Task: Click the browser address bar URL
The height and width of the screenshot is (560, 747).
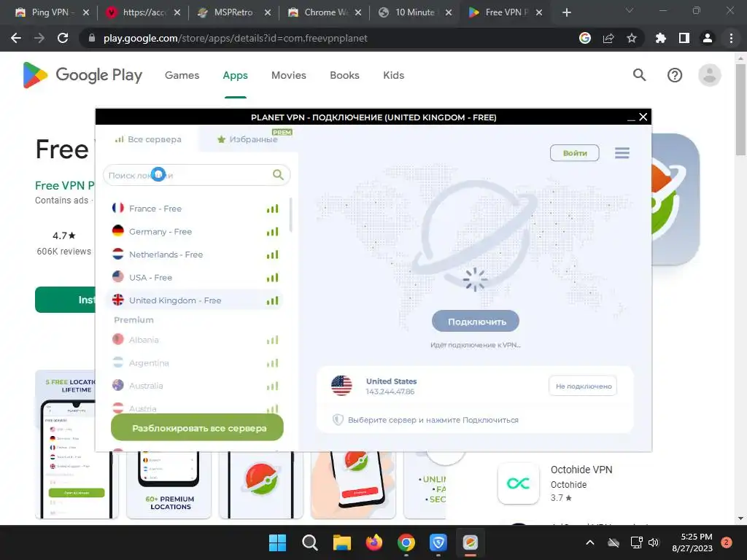Action: pyautogui.click(x=236, y=38)
